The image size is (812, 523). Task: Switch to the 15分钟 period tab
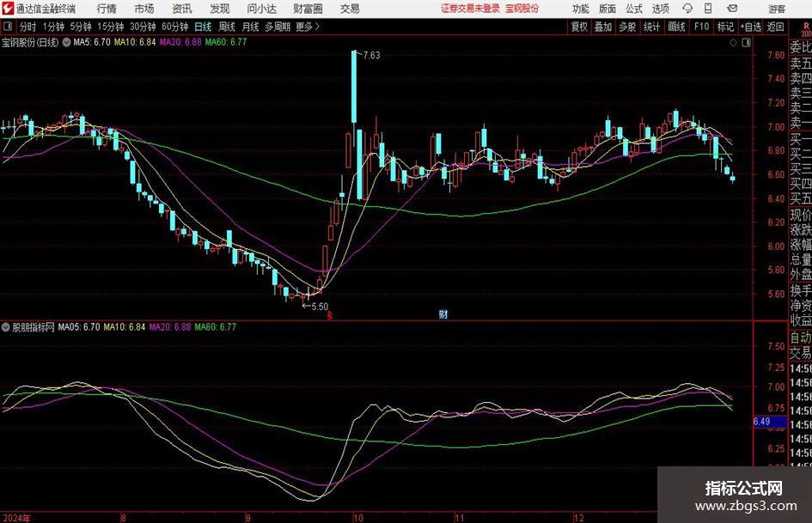pos(111,27)
